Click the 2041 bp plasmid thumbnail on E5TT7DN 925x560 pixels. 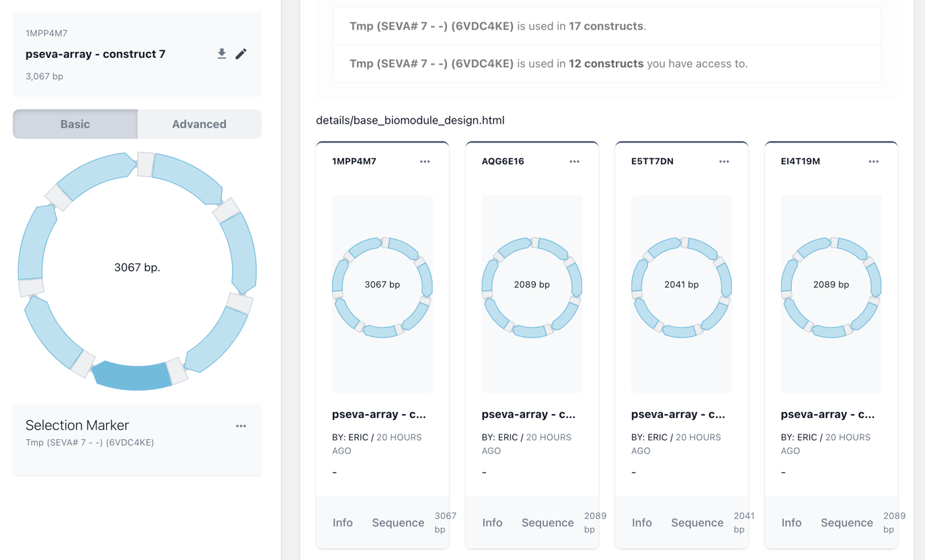coord(682,284)
